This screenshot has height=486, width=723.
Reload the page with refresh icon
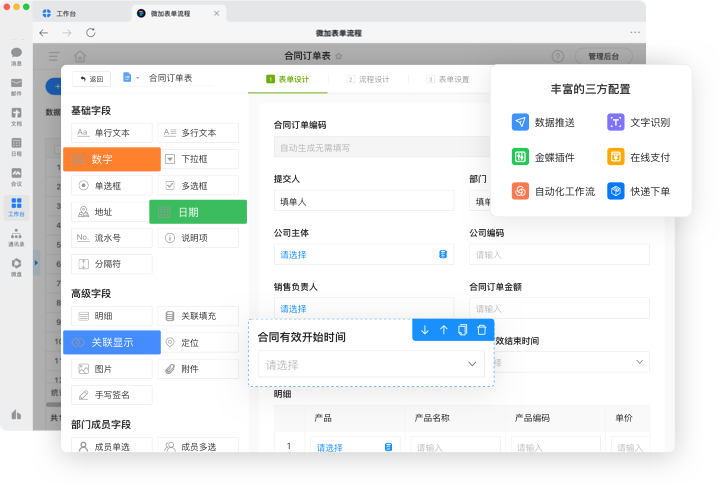[91, 33]
